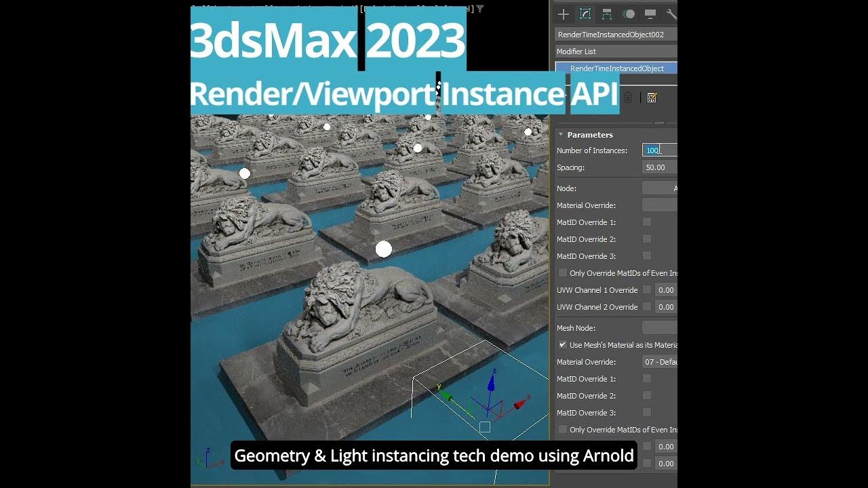Click UVW Channel 2 Override value field under Node

(x=667, y=307)
